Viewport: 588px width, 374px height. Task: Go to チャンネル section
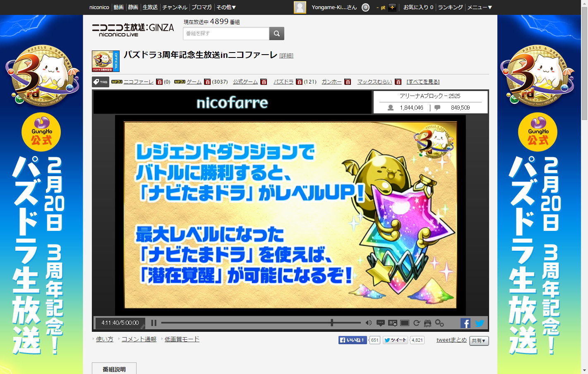[175, 7]
